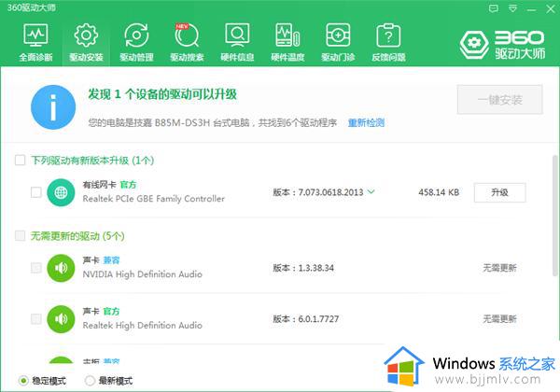
Task: Click the blue info circle icon
Action: [53, 107]
